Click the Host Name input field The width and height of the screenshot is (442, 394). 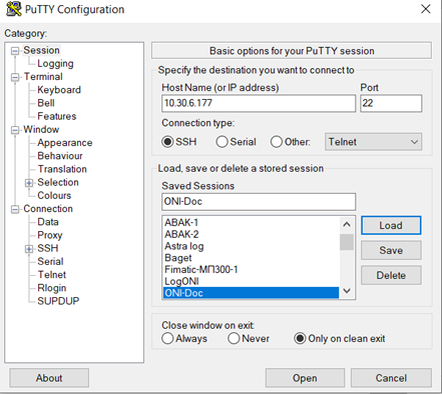click(259, 103)
